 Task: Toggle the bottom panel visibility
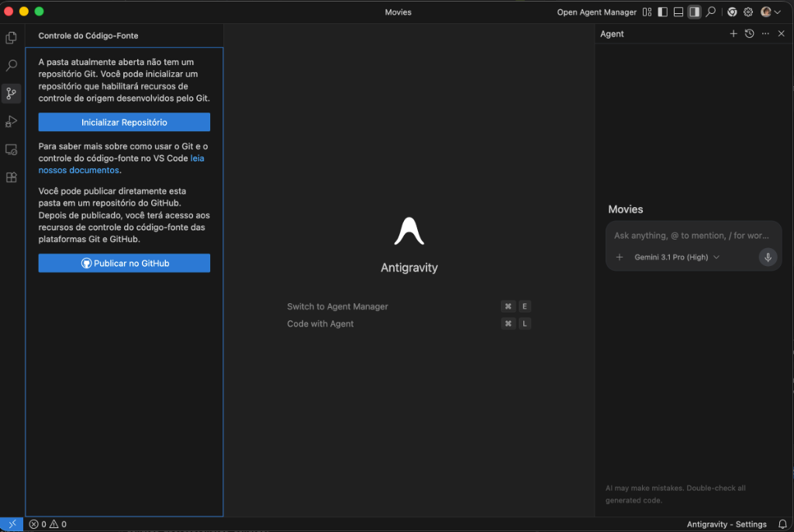pyautogui.click(x=678, y=12)
